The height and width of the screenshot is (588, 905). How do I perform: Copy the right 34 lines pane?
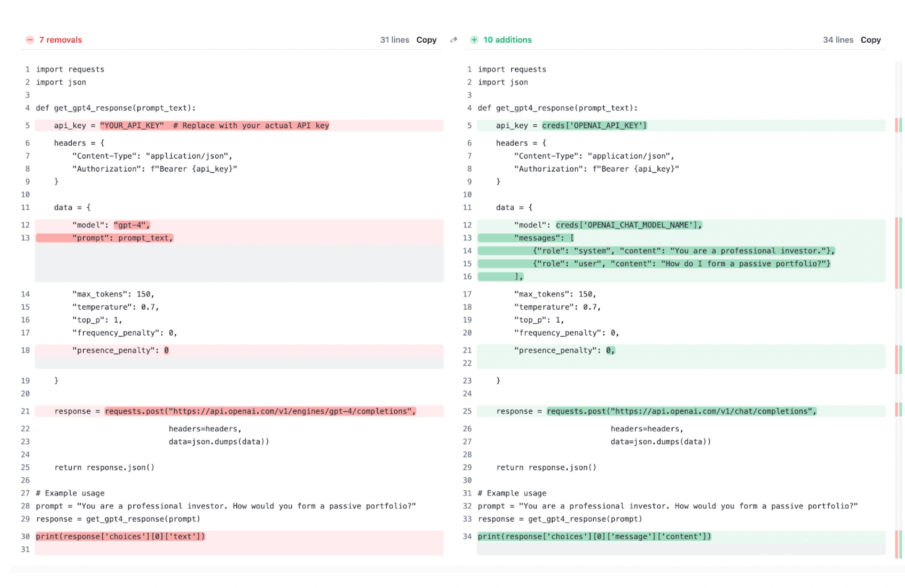point(871,40)
